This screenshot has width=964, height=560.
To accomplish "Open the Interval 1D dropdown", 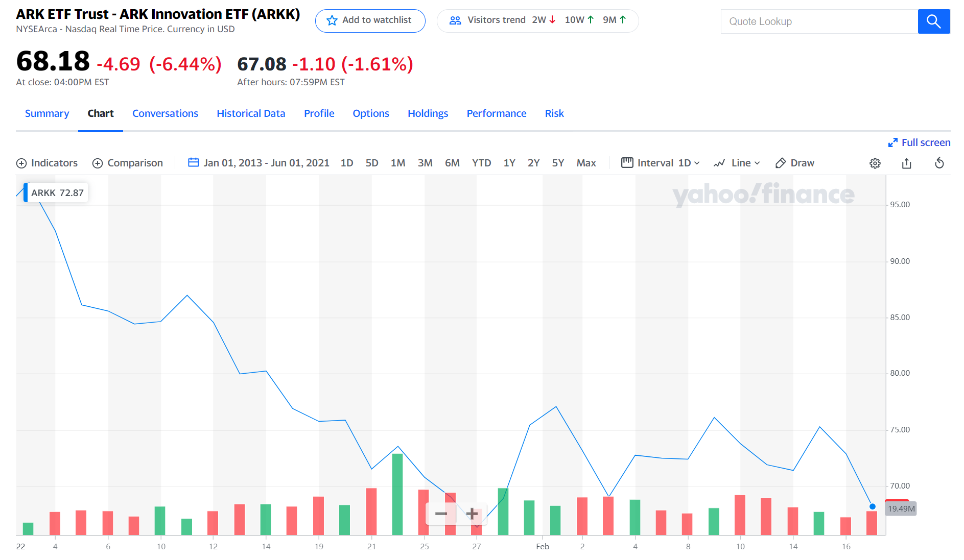I will 661,163.
